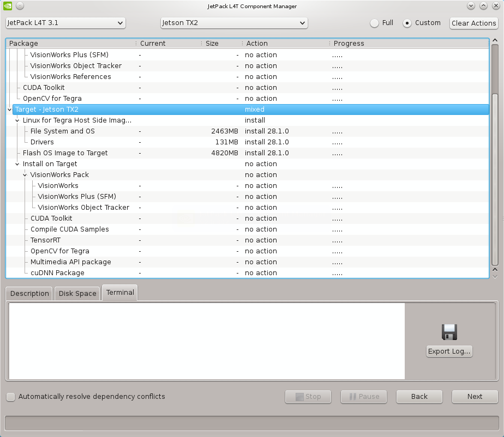
Task: Switch to the Disk Space tab
Action: [x=77, y=293]
